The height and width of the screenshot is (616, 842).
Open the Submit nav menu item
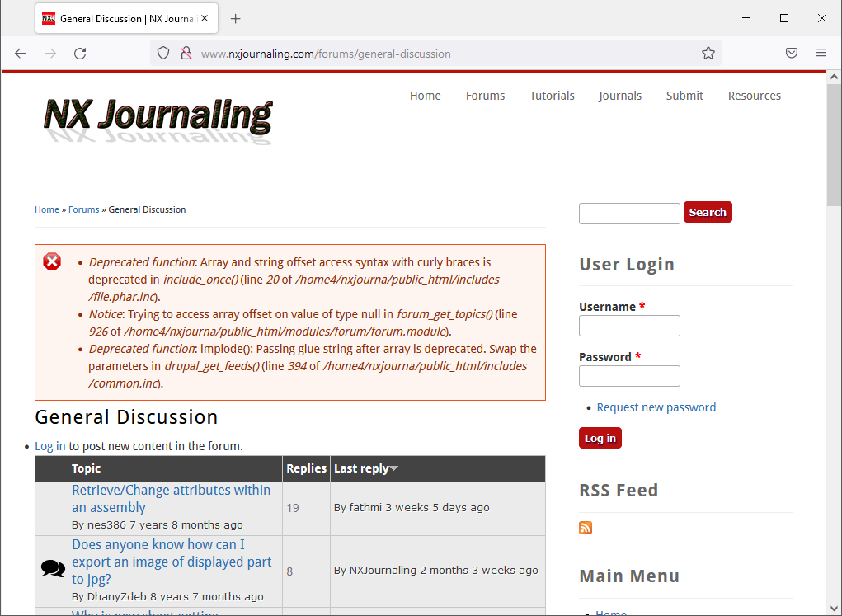click(x=684, y=96)
